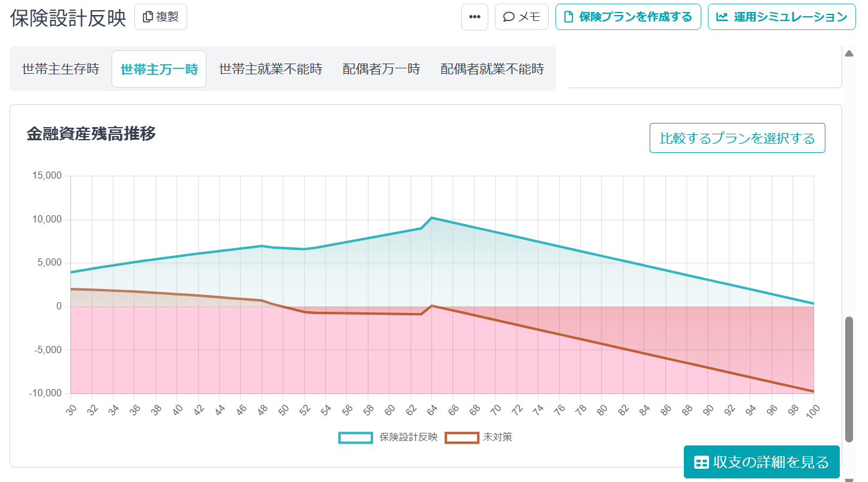Click the 保険プランを作成する button
Image resolution: width=868 pixels, height=482 pixels.
tap(628, 16)
